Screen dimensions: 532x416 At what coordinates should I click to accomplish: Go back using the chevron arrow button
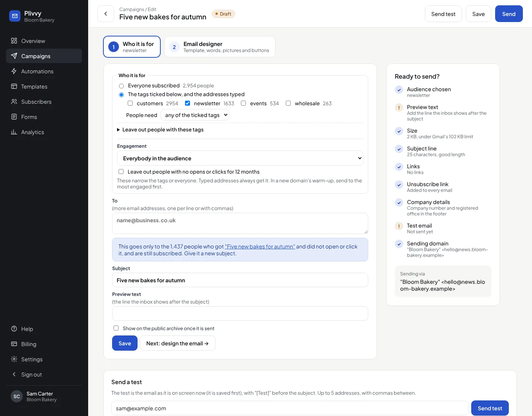click(106, 14)
